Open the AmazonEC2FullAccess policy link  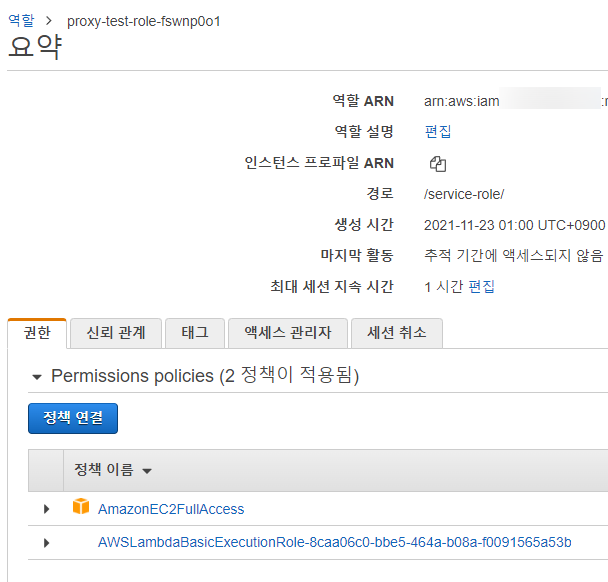171,509
